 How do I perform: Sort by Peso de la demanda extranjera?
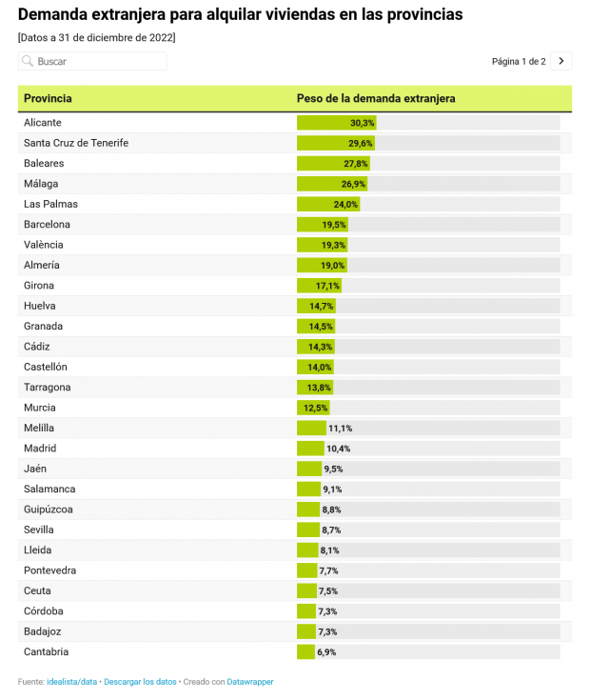pyautogui.click(x=376, y=98)
